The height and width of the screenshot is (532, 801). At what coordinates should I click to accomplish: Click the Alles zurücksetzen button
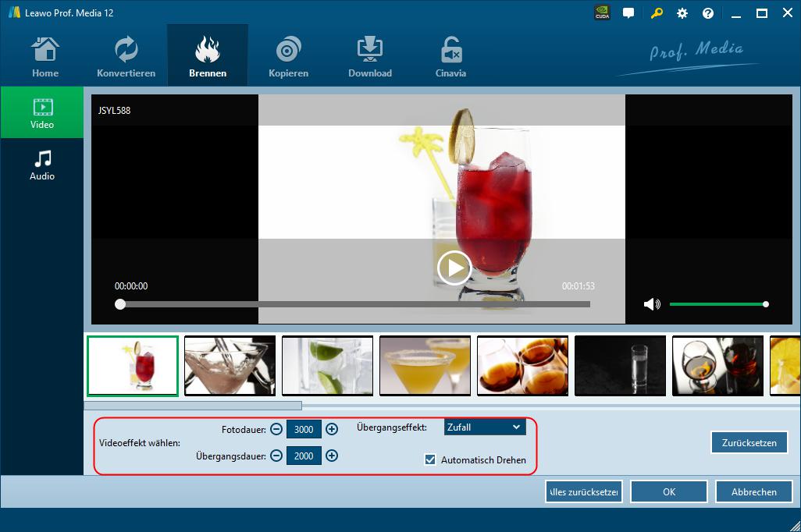coord(583,492)
